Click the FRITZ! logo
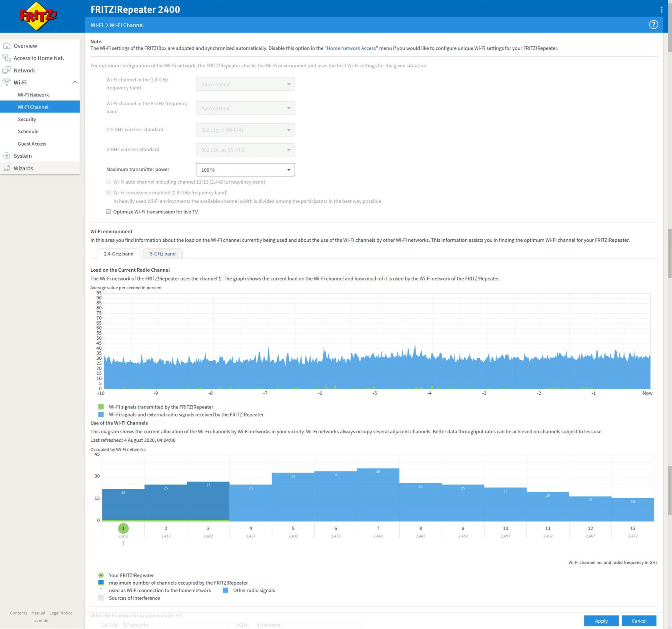This screenshot has height=629, width=672. pos(38,16)
